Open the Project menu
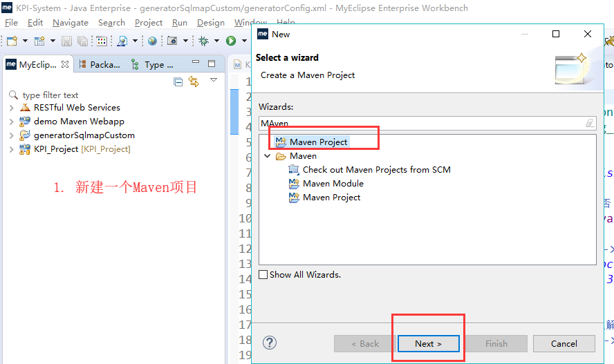 [x=149, y=23]
